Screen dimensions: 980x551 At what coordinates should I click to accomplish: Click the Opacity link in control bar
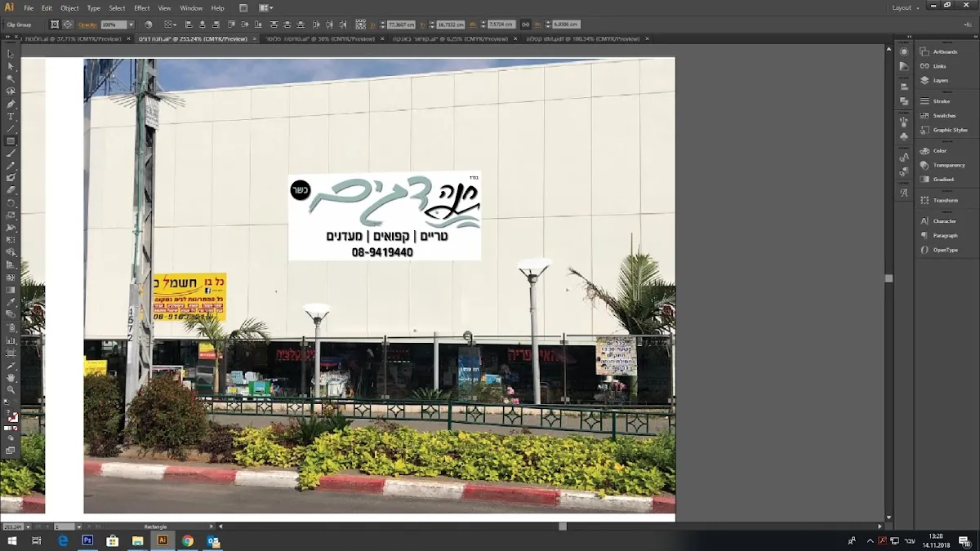click(x=87, y=24)
